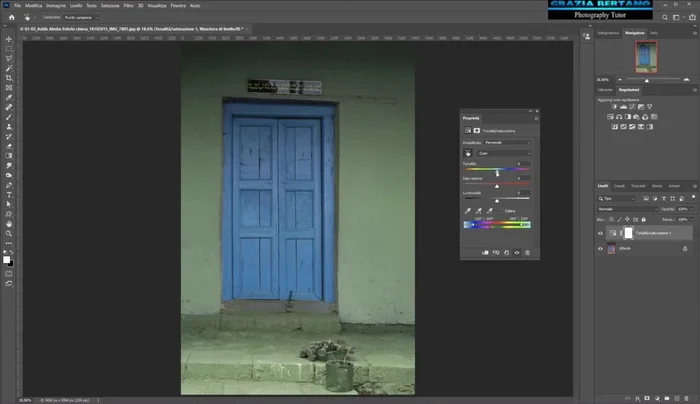Select the Frame tool
This screenshot has height=404, width=700.
pos(8,88)
